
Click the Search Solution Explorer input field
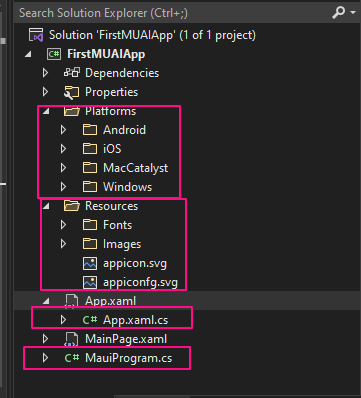[173, 13]
